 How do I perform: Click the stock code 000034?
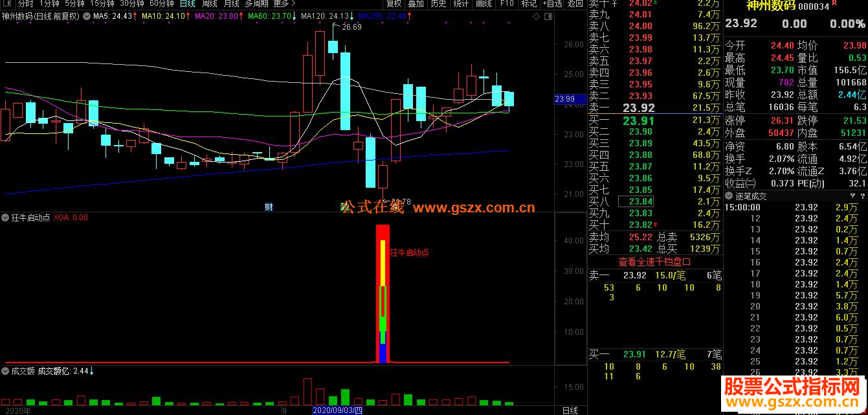point(814,6)
